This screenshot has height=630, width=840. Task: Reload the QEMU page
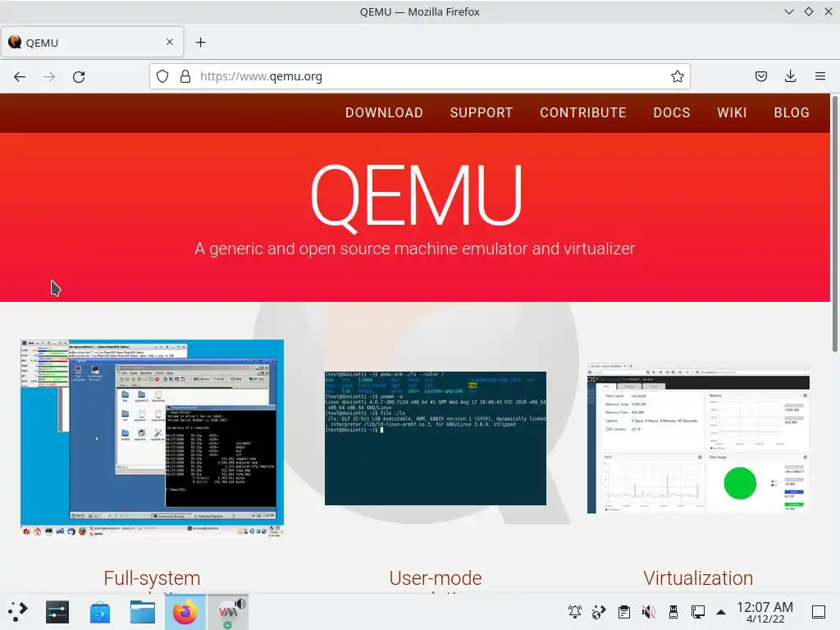pyautogui.click(x=79, y=76)
